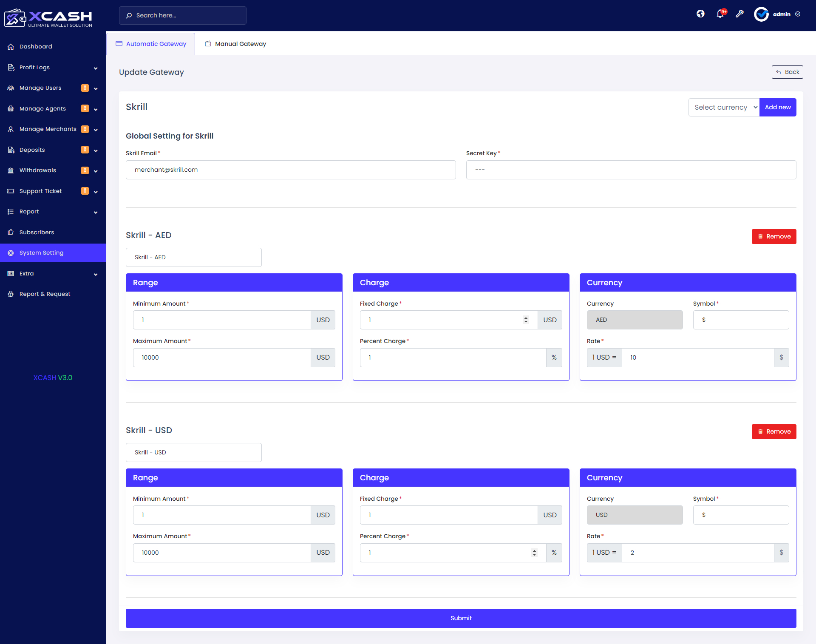Image resolution: width=816 pixels, height=644 pixels.
Task: Click the admin profile avatar
Action: pos(761,14)
